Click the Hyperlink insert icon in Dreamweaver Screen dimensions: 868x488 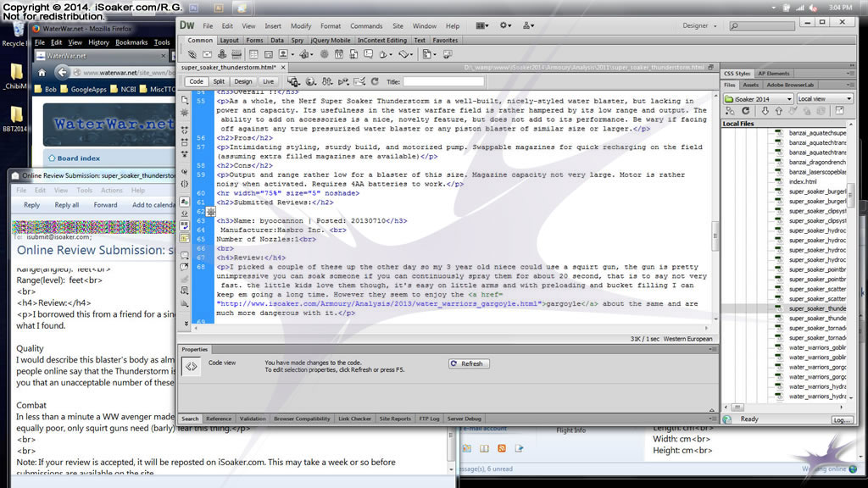coord(192,54)
